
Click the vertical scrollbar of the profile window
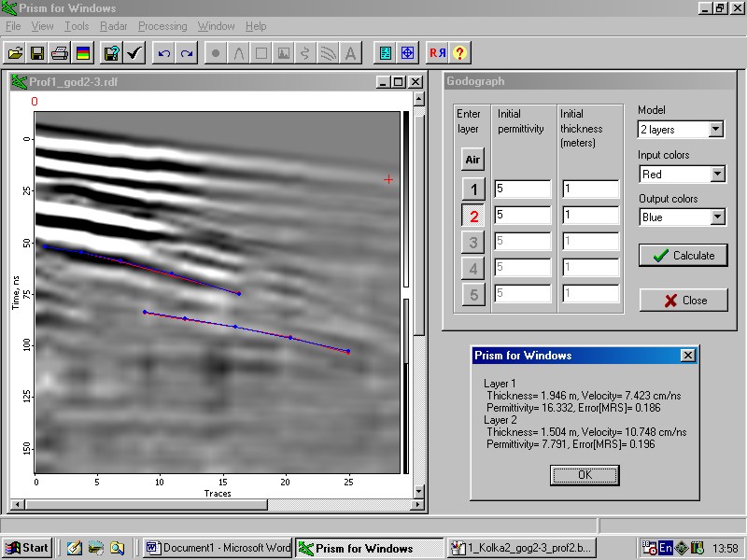coord(418,295)
